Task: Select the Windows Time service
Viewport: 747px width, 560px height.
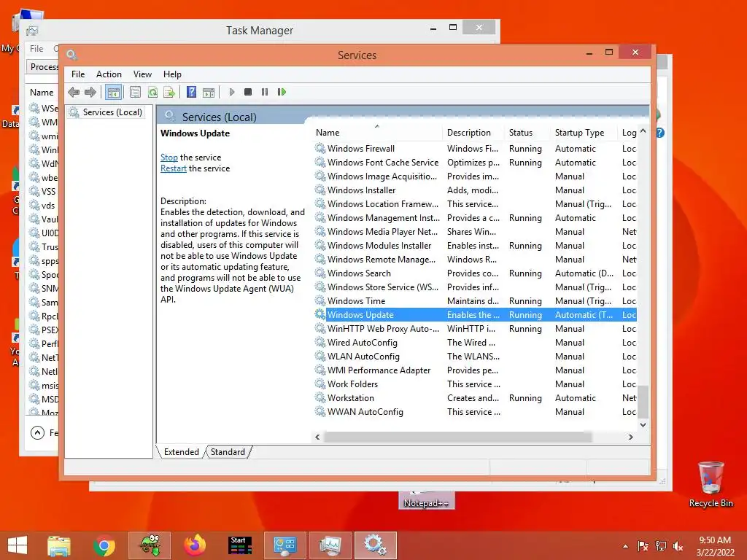Action: point(475,301)
